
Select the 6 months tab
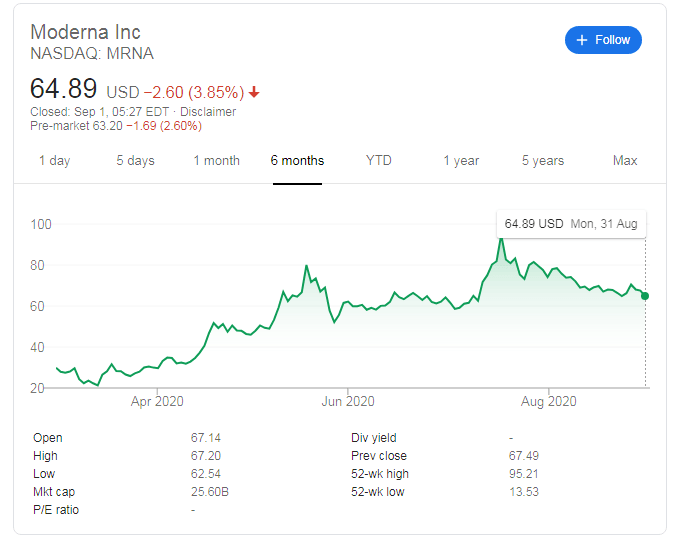pyautogui.click(x=297, y=160)
